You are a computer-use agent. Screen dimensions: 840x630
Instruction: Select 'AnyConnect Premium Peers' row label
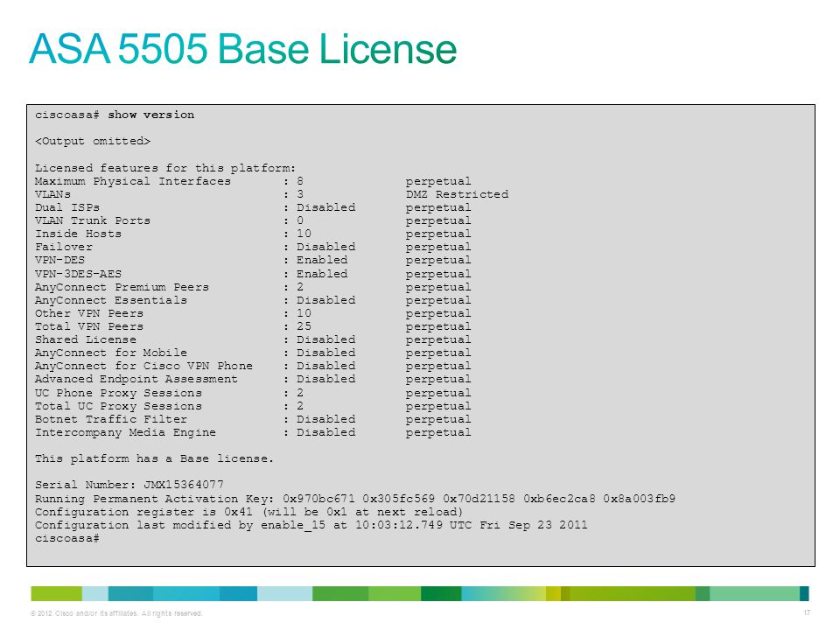pyautogui.click(x=122, y=287)
